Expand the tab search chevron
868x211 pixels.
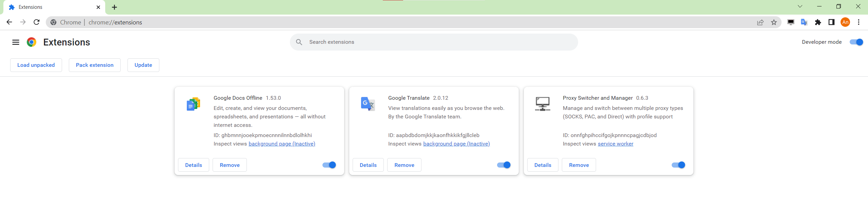[x=800, y=6]
